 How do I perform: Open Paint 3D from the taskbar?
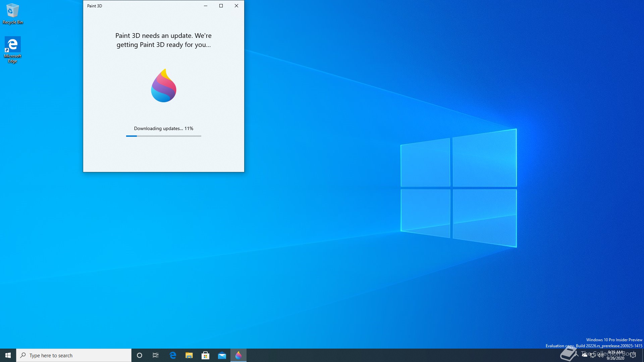tap(238, 355)
